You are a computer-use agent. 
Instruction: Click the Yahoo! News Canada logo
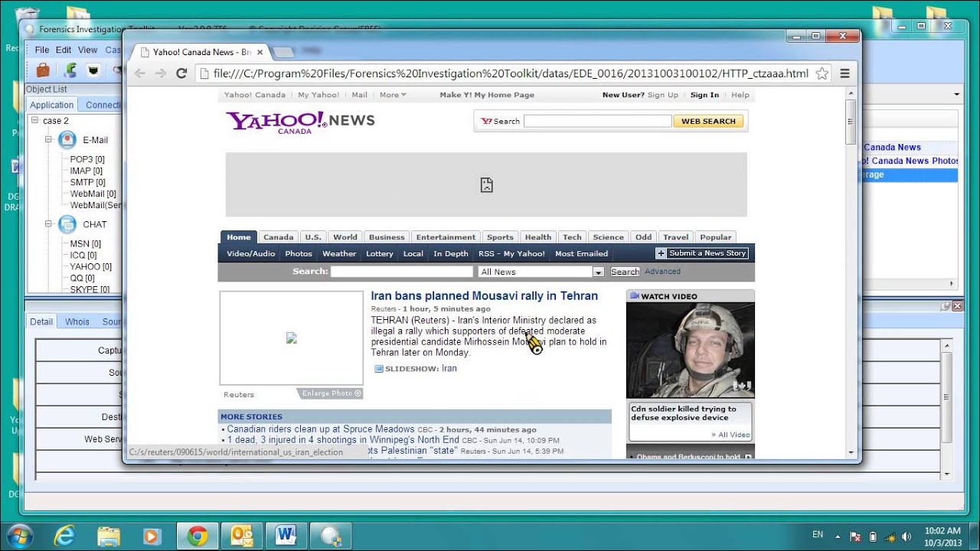pos(300,122)
